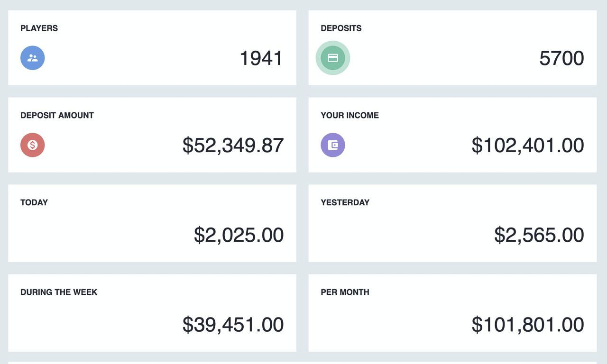This screenshot has width=607, height=364.
Task: Open the YESTERDAY stat heading
Action: [345, 202]
